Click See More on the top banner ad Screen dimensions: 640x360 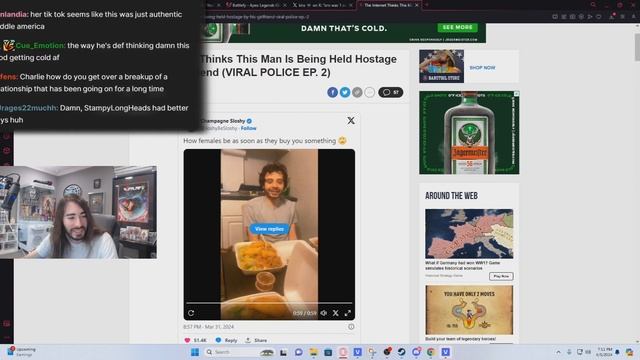click(x=457, y=27)
